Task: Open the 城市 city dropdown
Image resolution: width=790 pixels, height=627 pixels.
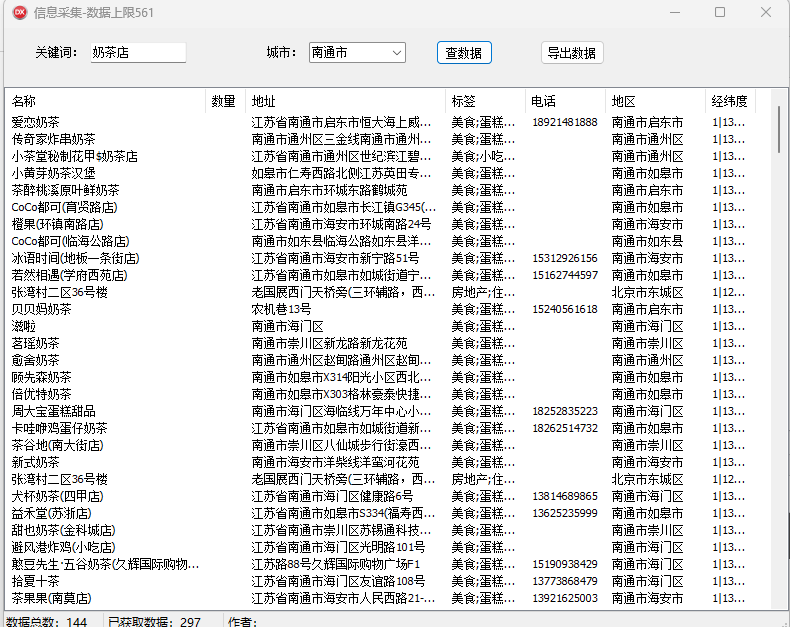Action: tap(356, 53)
